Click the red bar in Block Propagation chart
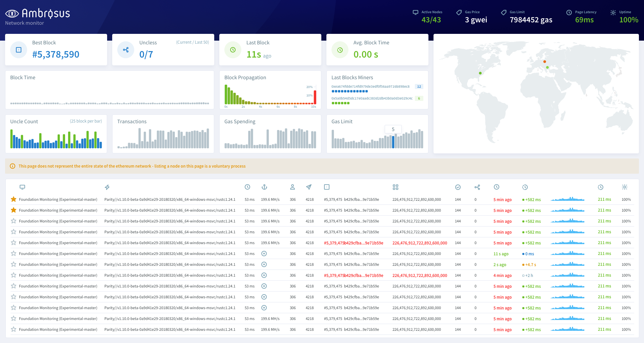Viewport: 644px width, 343px height. 315,97
